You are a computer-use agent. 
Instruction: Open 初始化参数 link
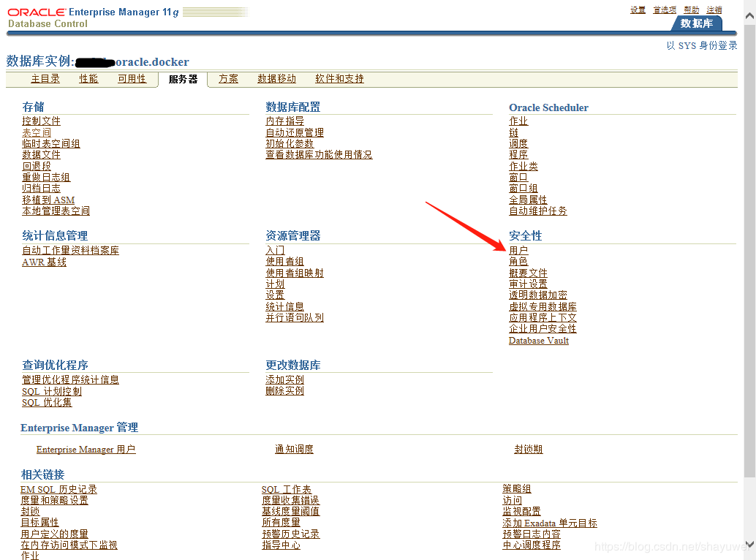click(x=290, y=143)
